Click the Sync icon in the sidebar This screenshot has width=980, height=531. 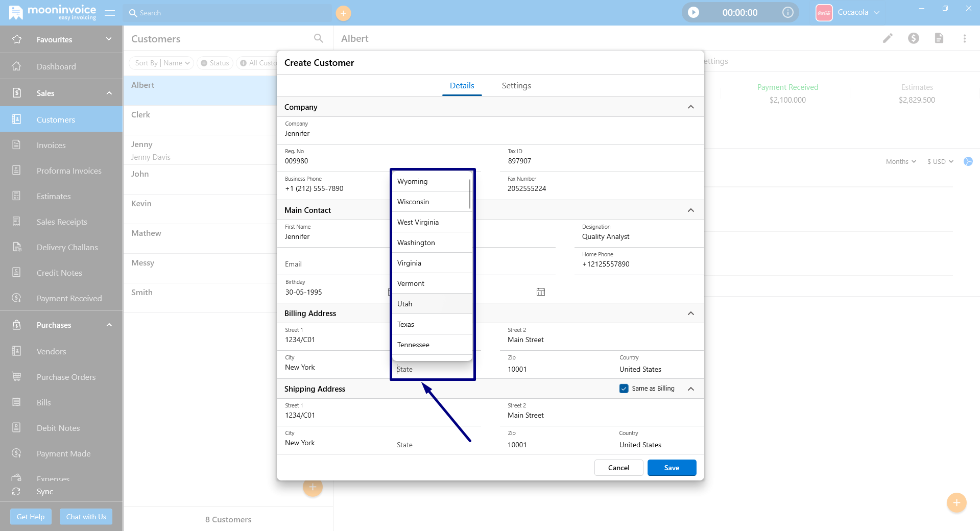(16, 492)
